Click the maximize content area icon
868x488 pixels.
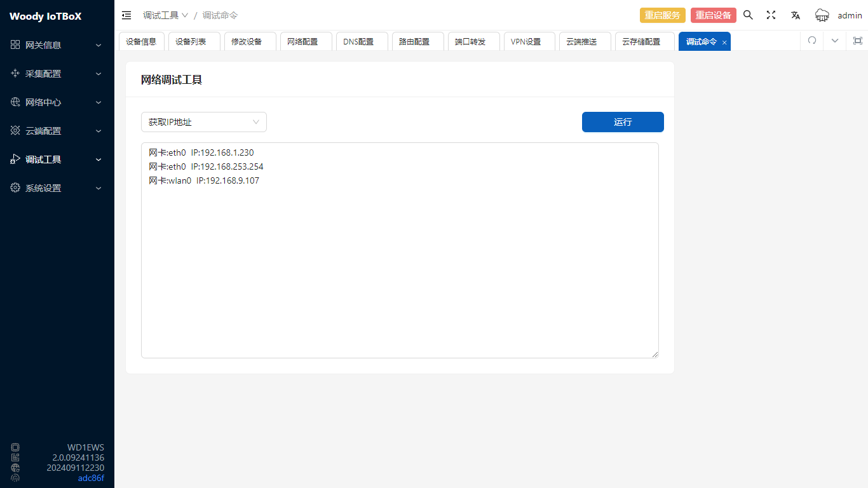coord(857,41)
